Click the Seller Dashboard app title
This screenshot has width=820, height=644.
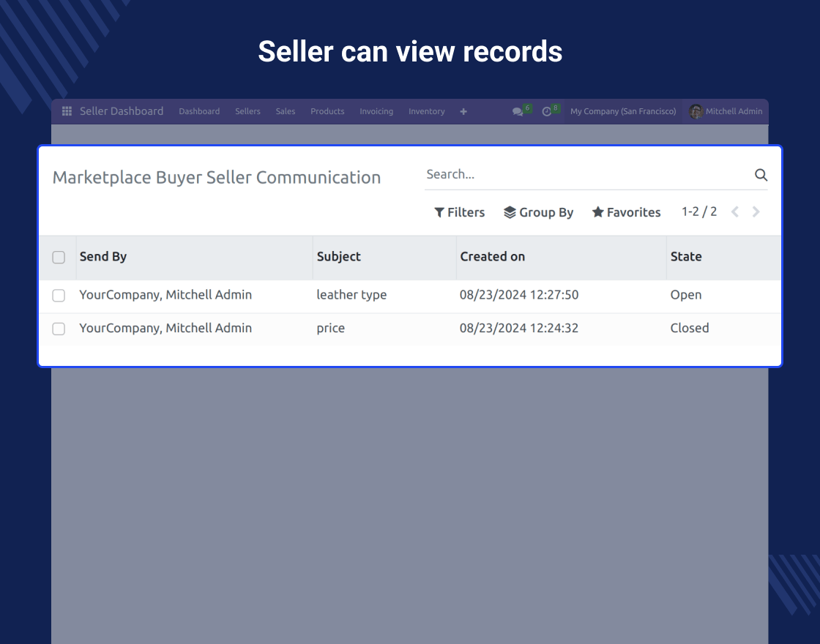pos(122,111)
